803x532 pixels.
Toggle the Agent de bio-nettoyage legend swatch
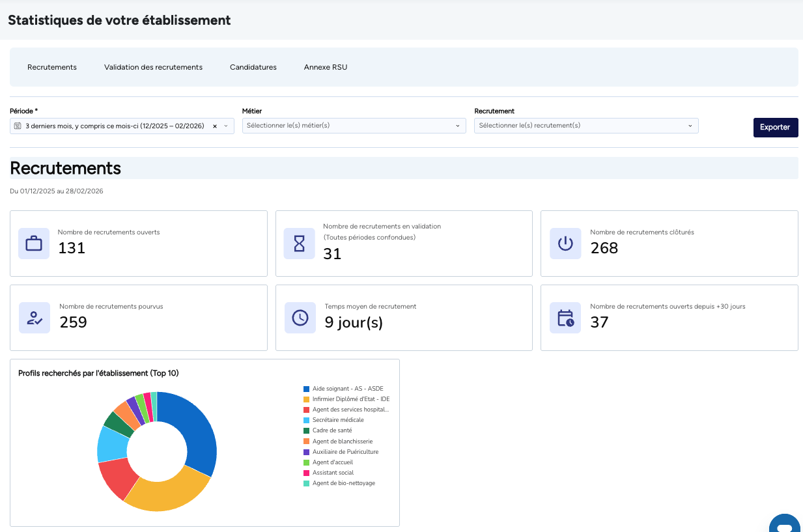point(306,483)
